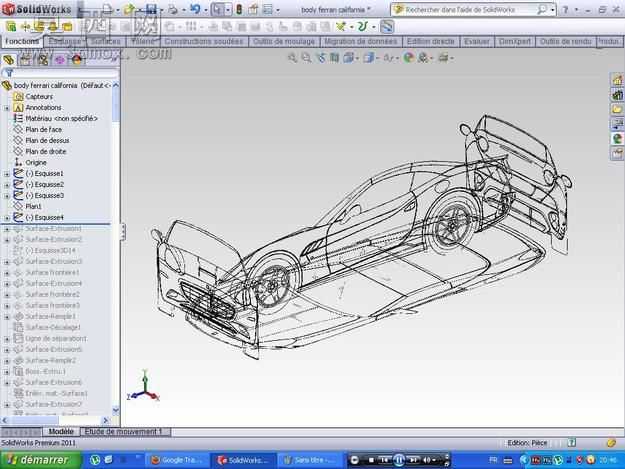The image size is (625, 469).
Task: Switch to the Surfaces ribbon tab
Action: [x=106, y=41]
